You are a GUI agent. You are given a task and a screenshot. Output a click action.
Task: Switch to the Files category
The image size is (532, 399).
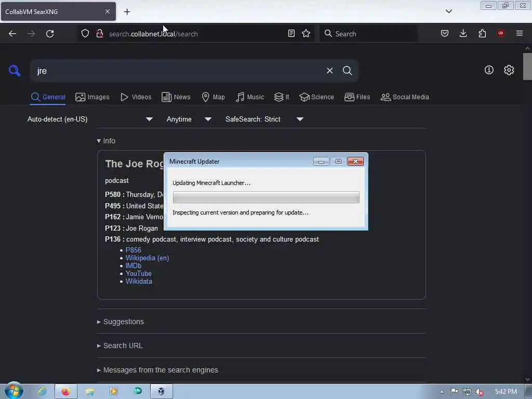(357, 97)
